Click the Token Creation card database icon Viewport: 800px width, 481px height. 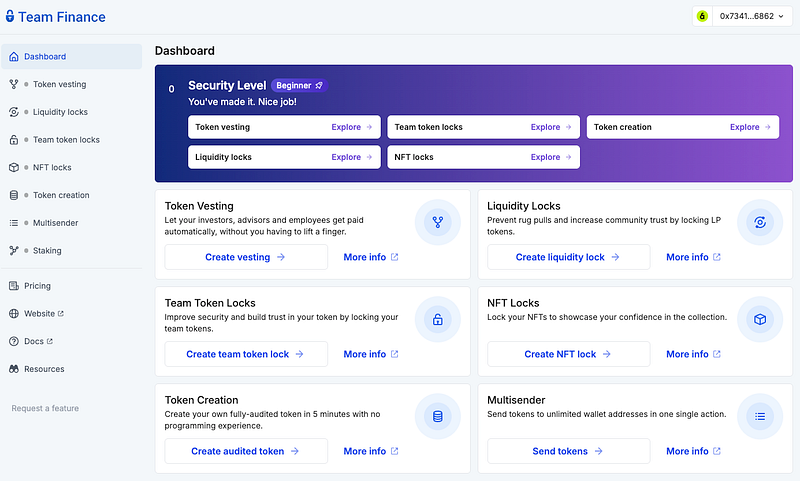(x=438, y=416)
